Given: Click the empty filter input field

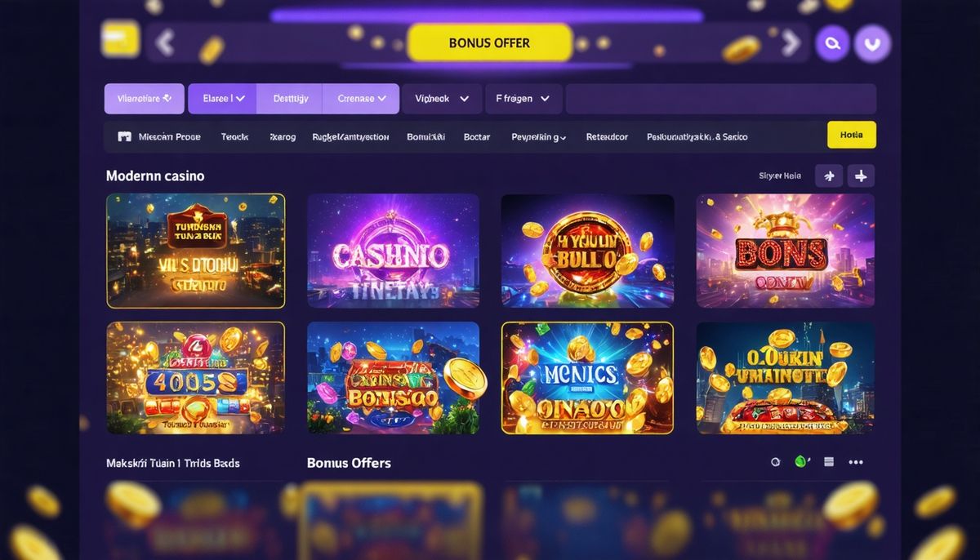Looking at the screenshot, I should pyautogui.click(x=721, y=98).
